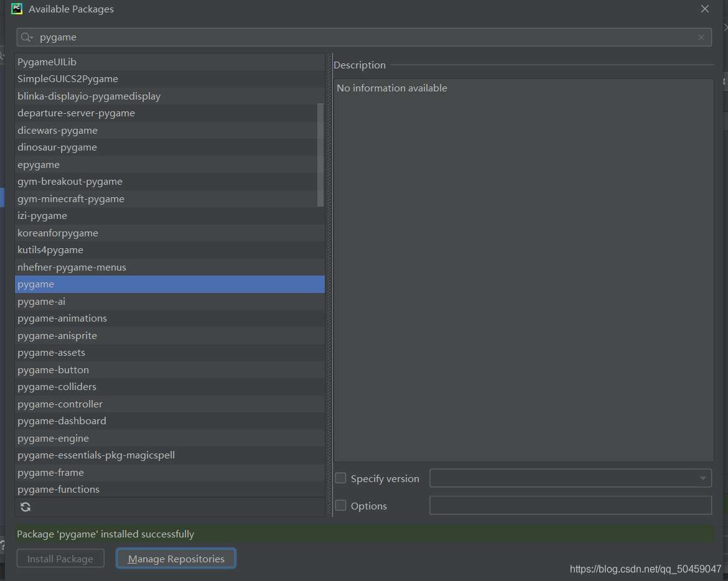Viewport: 728px width, 581px height.
Task: Select pygame-functions package
Action: pos(170,489)
